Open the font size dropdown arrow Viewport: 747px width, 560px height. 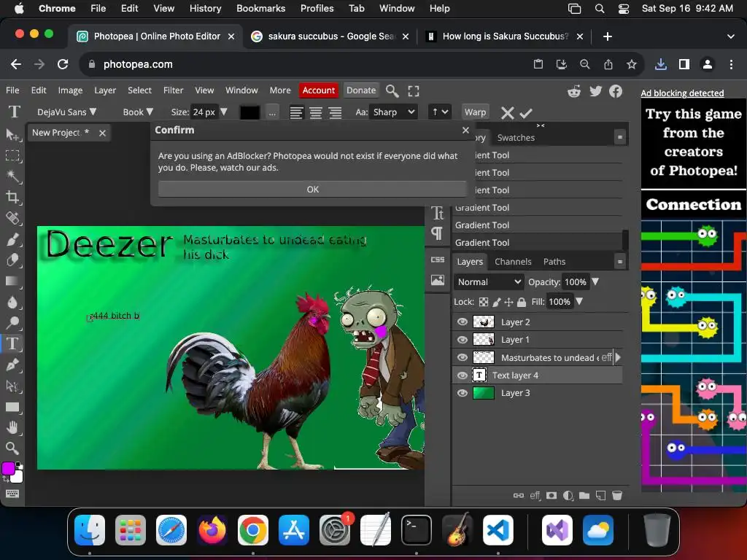(223, 112)
